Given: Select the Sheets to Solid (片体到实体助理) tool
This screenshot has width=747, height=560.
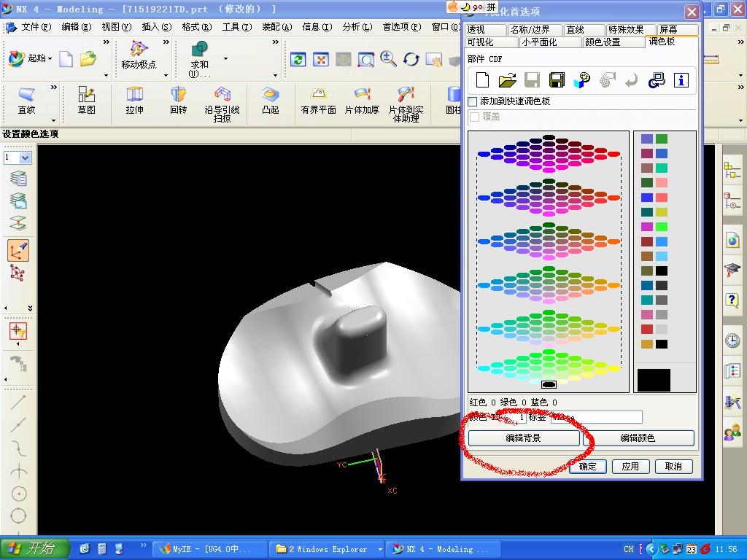Looking at the screenshot, I should point(406,105).
